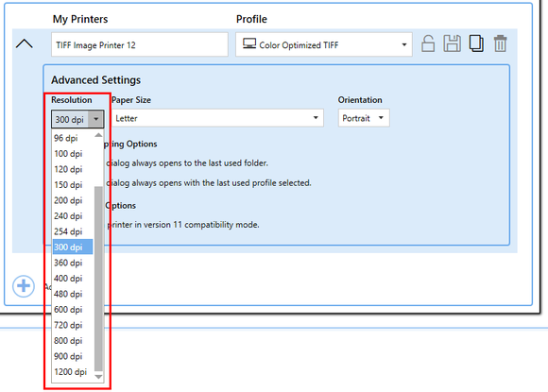Collapse printer settings with the up chevron
The height and width of the screenshot is (392, 548).
click(25, 44)
